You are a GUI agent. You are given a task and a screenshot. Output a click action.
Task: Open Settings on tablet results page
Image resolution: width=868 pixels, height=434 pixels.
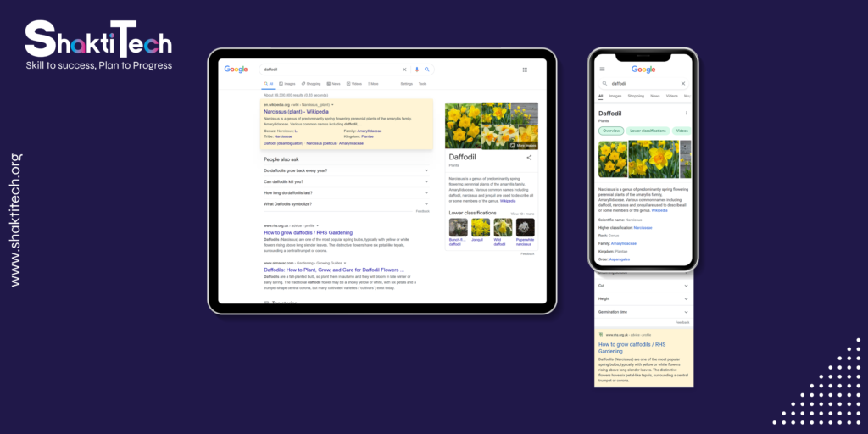pos(406,84)
